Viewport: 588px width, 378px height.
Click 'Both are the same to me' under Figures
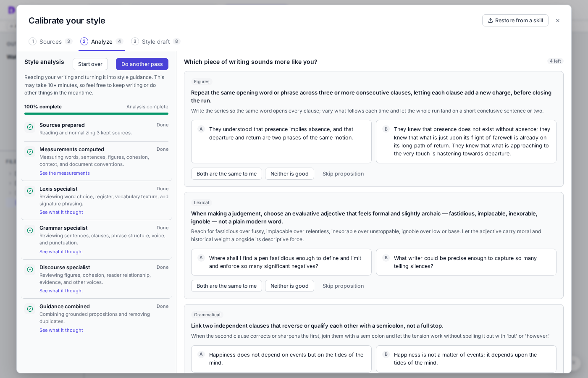(x=226, y=174)
